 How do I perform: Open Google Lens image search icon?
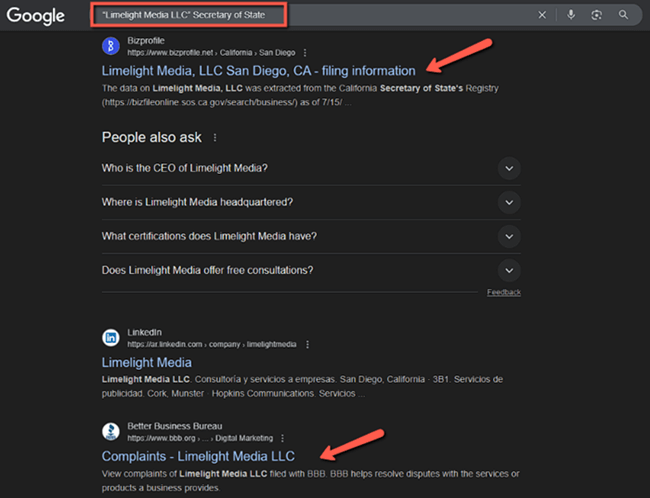(x=597, y=15)
